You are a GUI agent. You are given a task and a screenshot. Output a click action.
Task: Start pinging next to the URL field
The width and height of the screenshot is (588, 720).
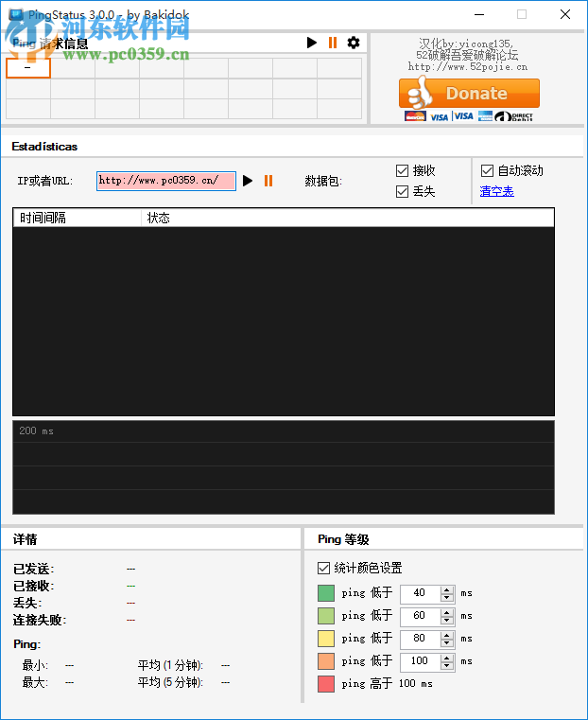point(248,181)
